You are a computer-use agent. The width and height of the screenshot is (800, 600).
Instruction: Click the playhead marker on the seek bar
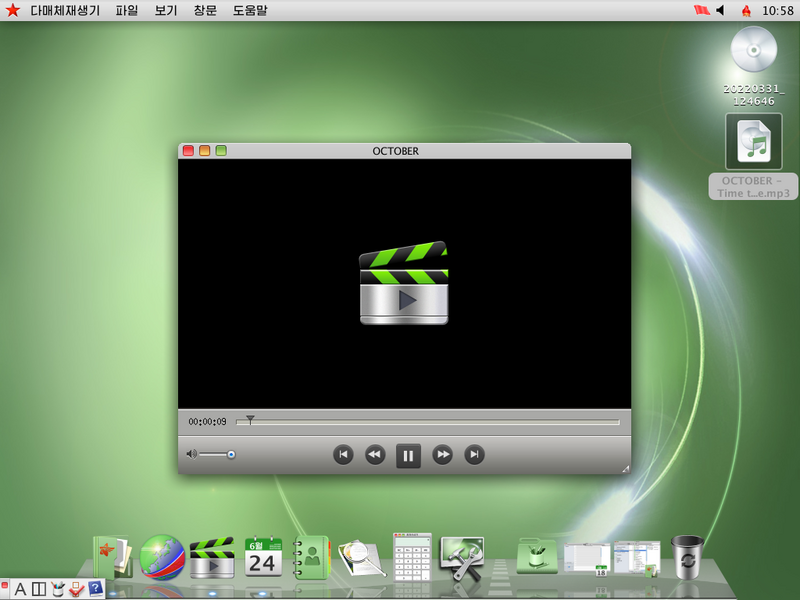coord(250,420)
